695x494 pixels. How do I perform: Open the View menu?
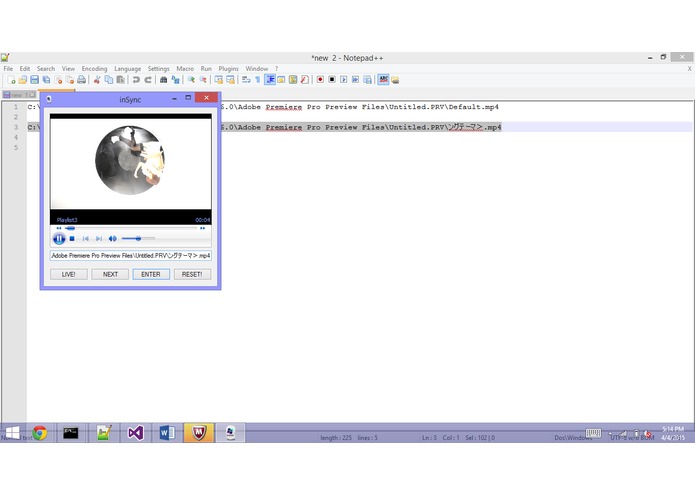click(68, 69)
